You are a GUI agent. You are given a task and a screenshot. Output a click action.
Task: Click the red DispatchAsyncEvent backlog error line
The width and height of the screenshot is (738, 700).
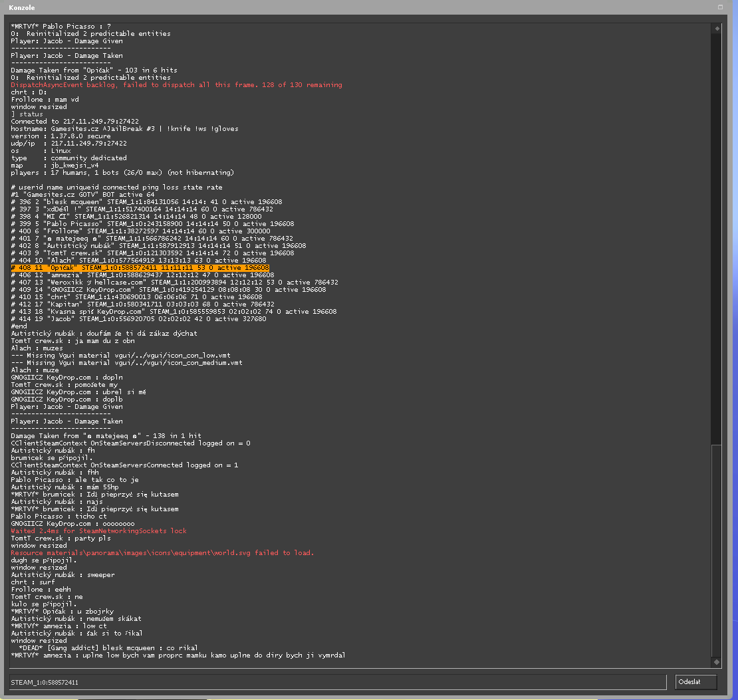tap(176, 85)
